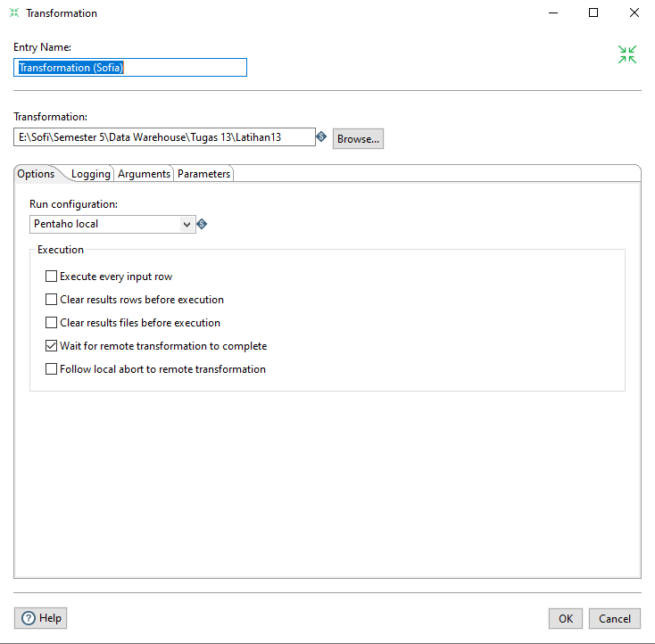655x644 pixels.
Task: Click the 'Execution' group label
Action: [x=61, y=250]
